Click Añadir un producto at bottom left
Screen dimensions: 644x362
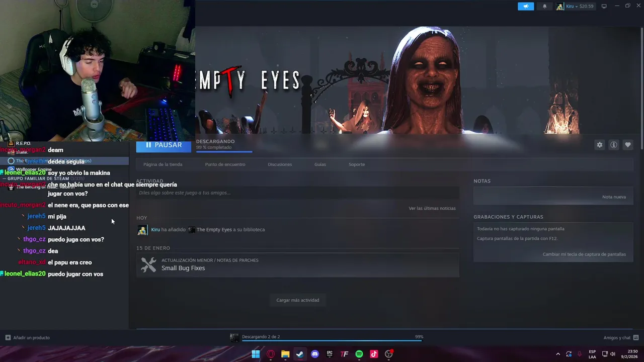[x=28, y=338]
